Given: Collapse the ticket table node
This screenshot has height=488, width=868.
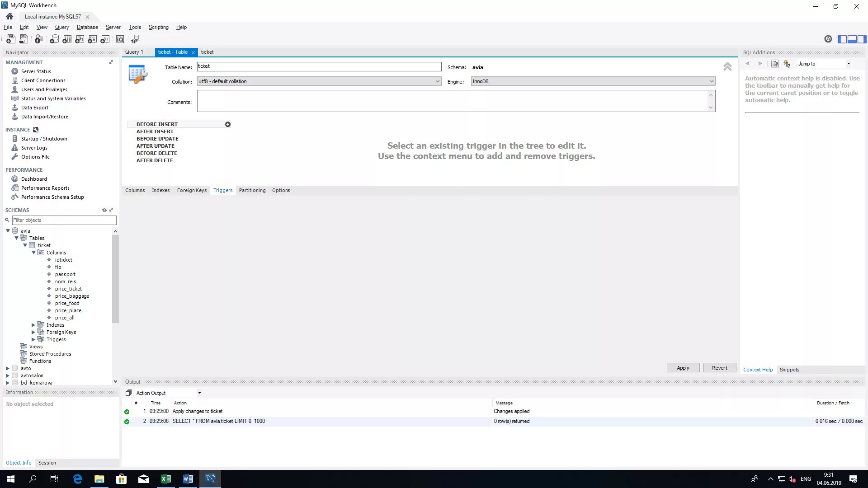Looking at the screenshot, I should 25,245.
